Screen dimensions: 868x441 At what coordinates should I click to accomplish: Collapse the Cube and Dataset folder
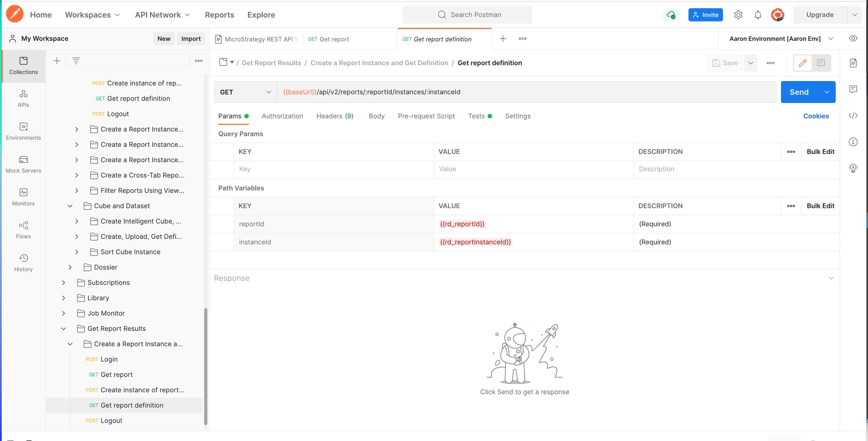[70, 206]
